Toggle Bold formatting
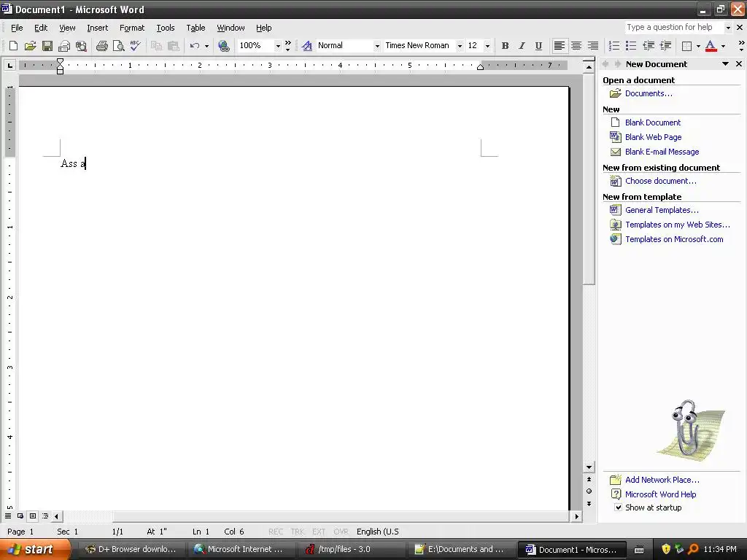The height and width of the screenshot is (560, 747). (x=505, y=46)
